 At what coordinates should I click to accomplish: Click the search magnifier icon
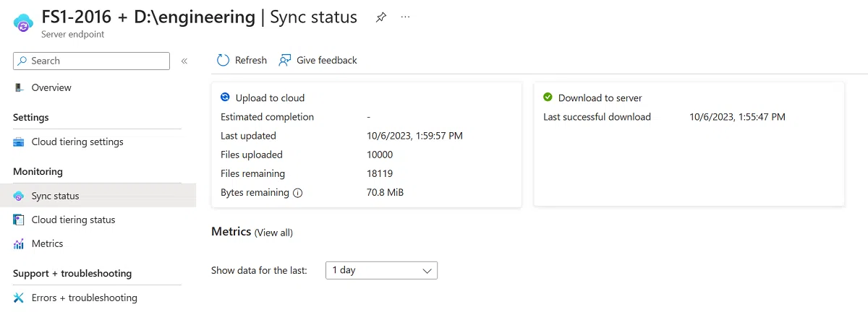(23, 61)
